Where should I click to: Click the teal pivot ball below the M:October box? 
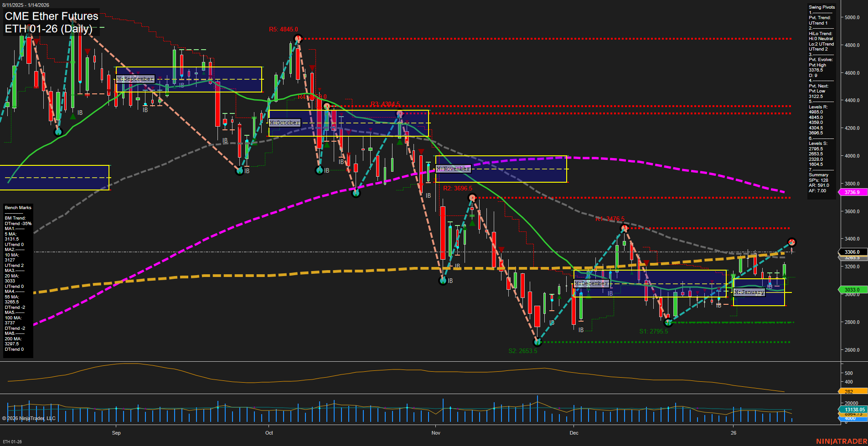click(x=320, y=170)
